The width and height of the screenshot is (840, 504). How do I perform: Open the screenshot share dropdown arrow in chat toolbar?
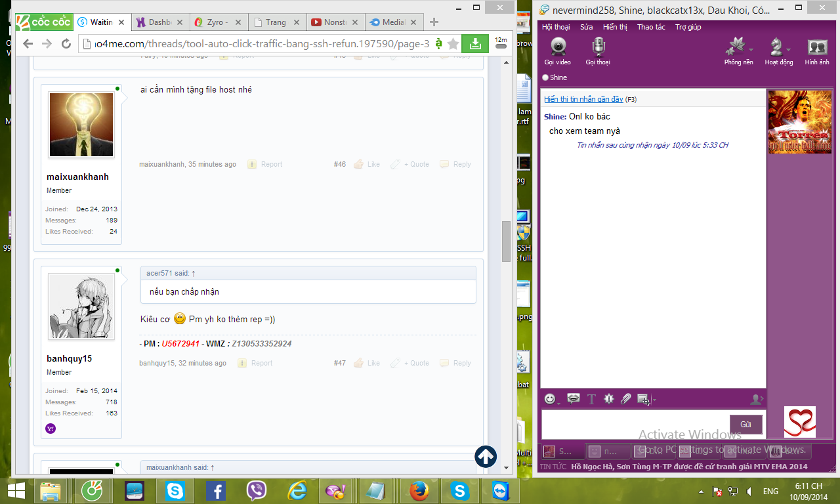click(654, 400)
